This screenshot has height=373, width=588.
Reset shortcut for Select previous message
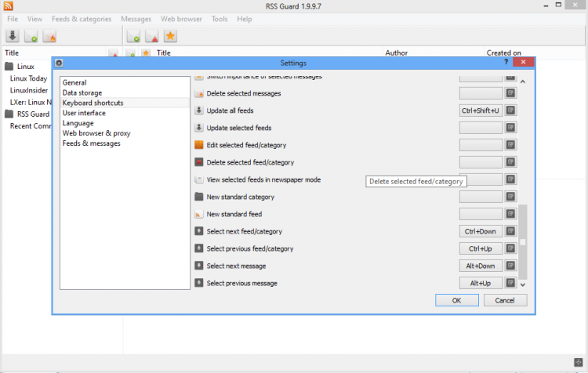pyautogui.click(x=510, y=283)
